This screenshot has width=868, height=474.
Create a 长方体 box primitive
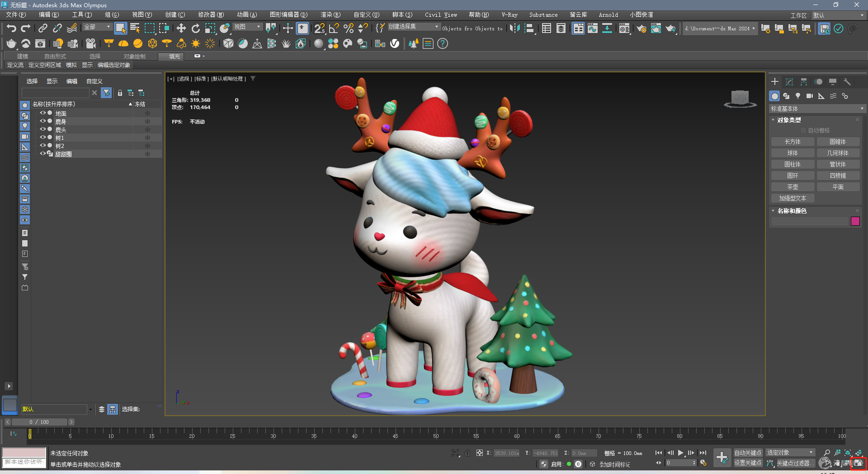(x=793, y=142)
